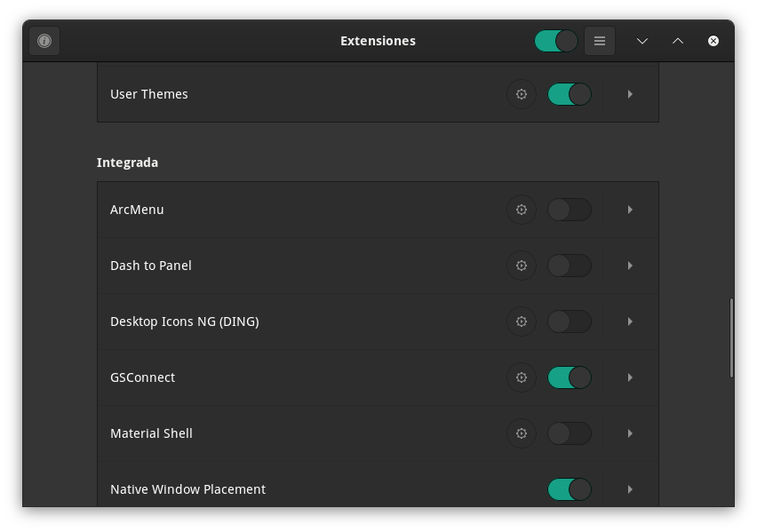Screen dimensions: 757x532
Task: Enable the ArcMenu extension switch
Action: 570,210
